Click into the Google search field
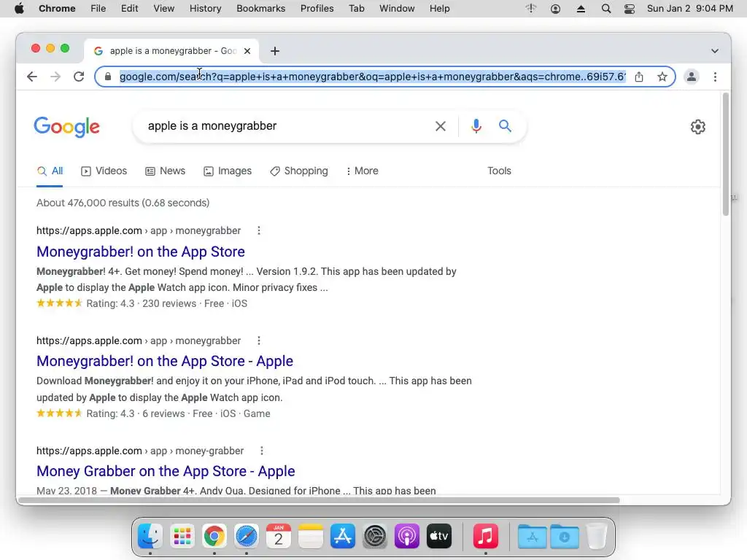Viewport: 747px width, 560px height. 286,126
